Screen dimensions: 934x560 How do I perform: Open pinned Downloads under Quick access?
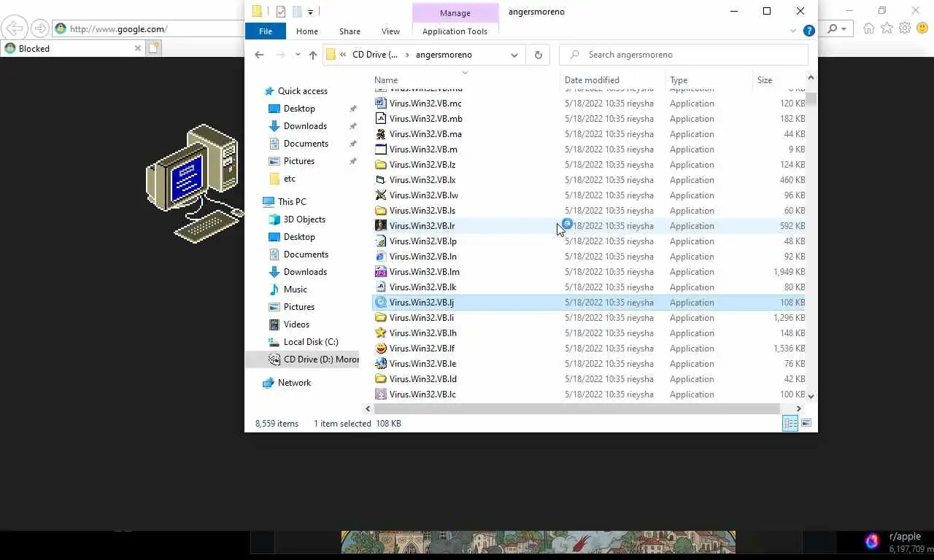click(x=305, y=126)
